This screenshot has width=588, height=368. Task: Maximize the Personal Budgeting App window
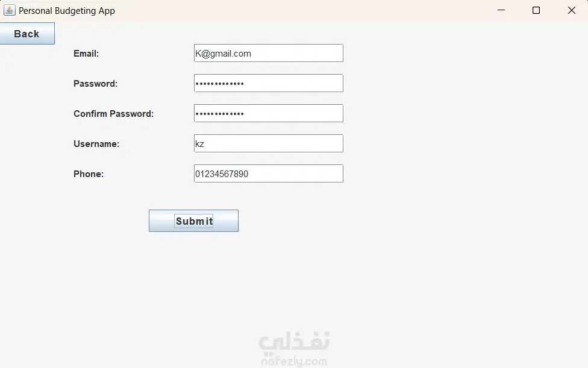536,10
